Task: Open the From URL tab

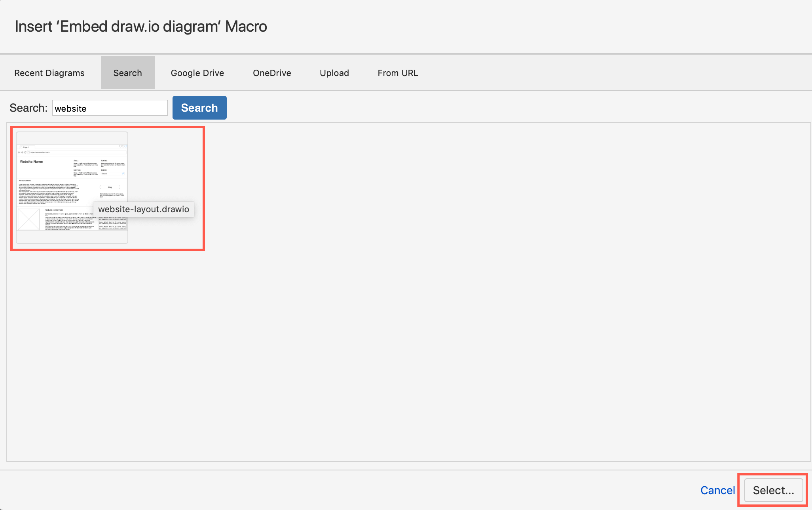Action: tap(398, 72)
